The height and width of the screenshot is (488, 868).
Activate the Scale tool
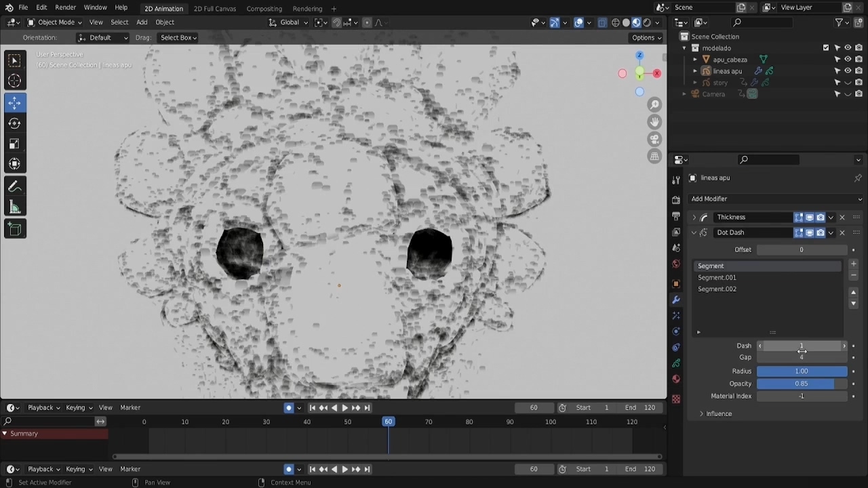click(x=14, y=144)
